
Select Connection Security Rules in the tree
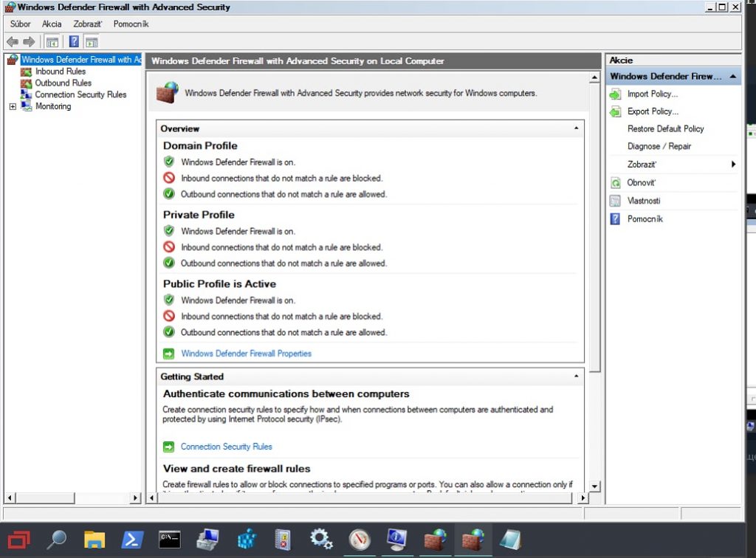tap(80, 94)
